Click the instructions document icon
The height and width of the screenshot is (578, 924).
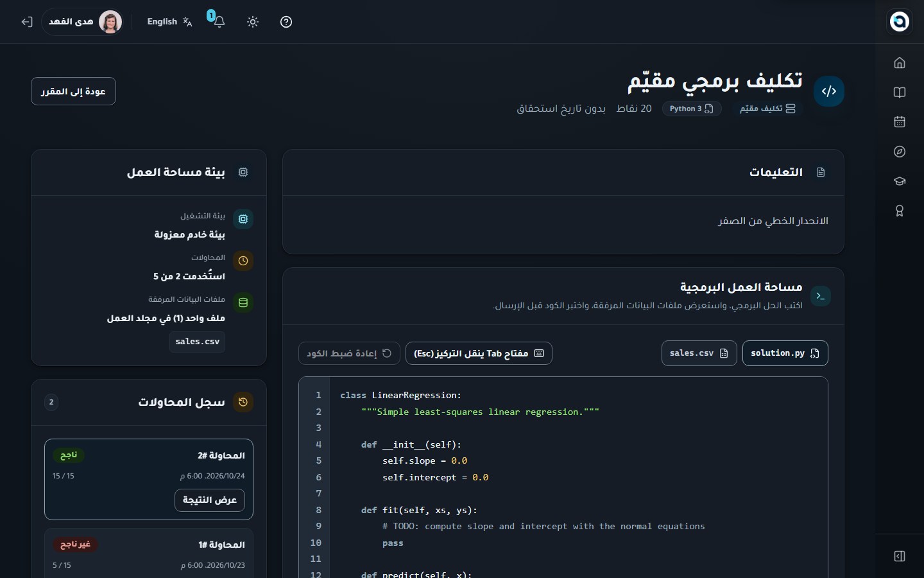click(821, 172)
